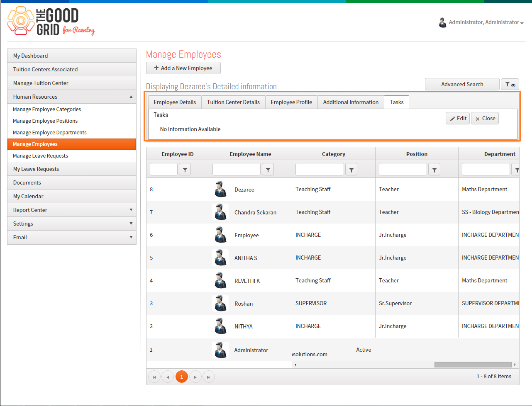Open the Position column filter funnel

[434, 169]
